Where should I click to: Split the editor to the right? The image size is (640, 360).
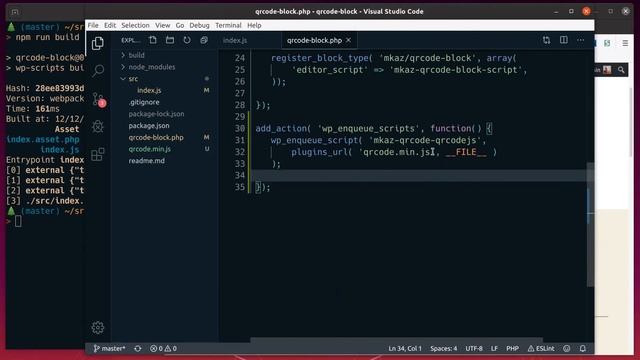[x=564, y=40]
